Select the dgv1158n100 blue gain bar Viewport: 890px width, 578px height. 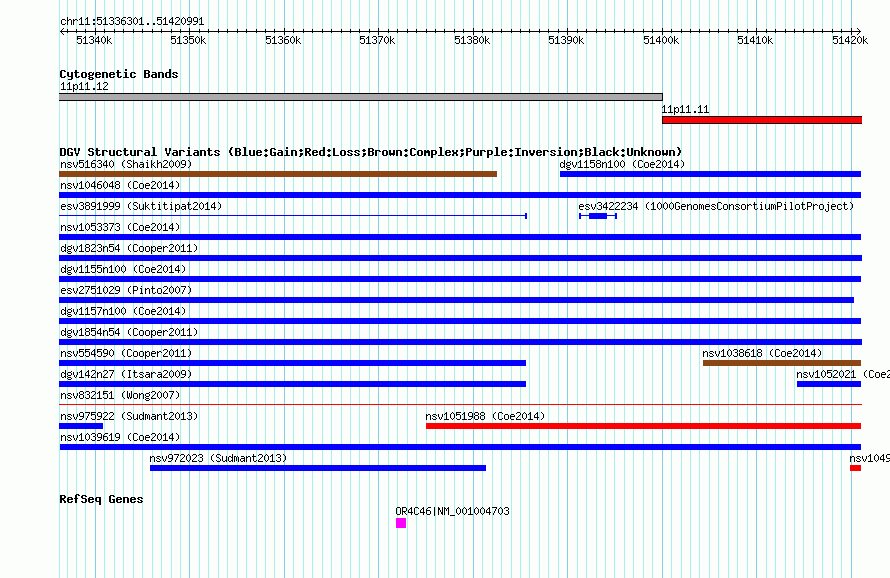pos(711,174)
